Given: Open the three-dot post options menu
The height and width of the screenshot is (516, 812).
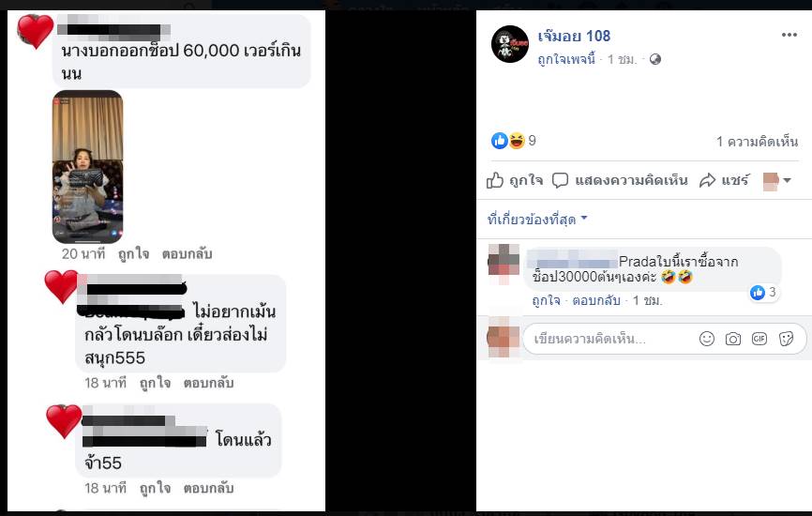Looking at the screenshot, I should pyautogui.click(x=789, y=35).
